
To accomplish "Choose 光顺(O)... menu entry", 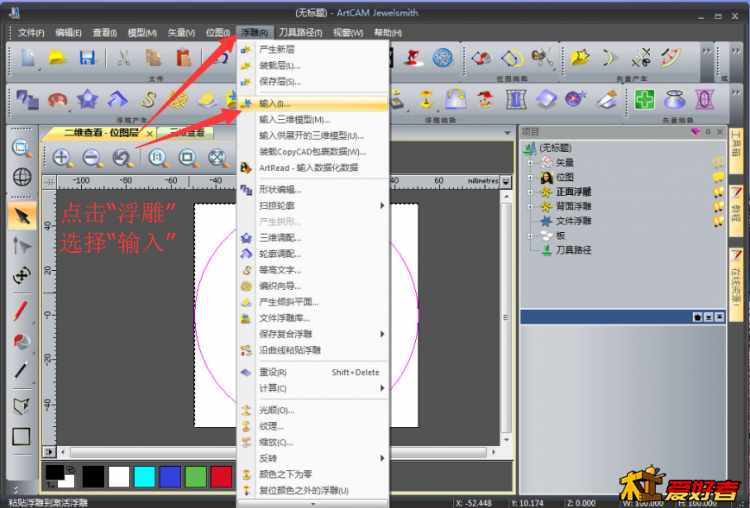I will pyautogui.click(x=313, y=410).
